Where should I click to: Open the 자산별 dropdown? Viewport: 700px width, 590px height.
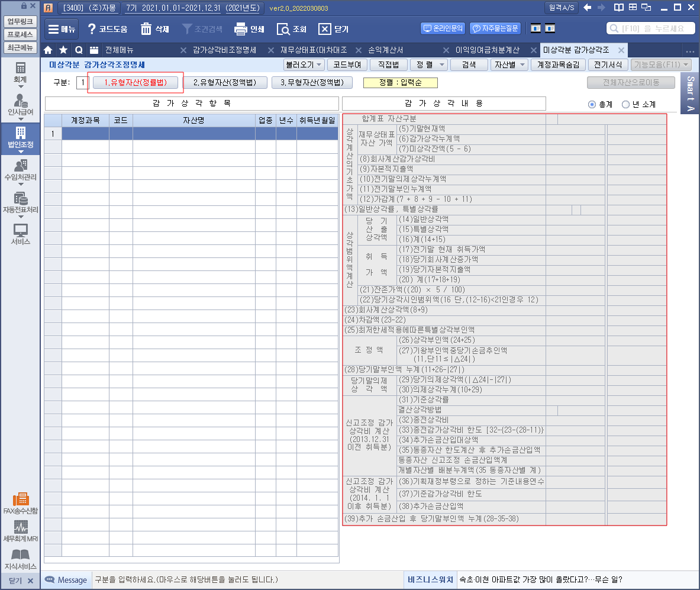tap(509, 65)
